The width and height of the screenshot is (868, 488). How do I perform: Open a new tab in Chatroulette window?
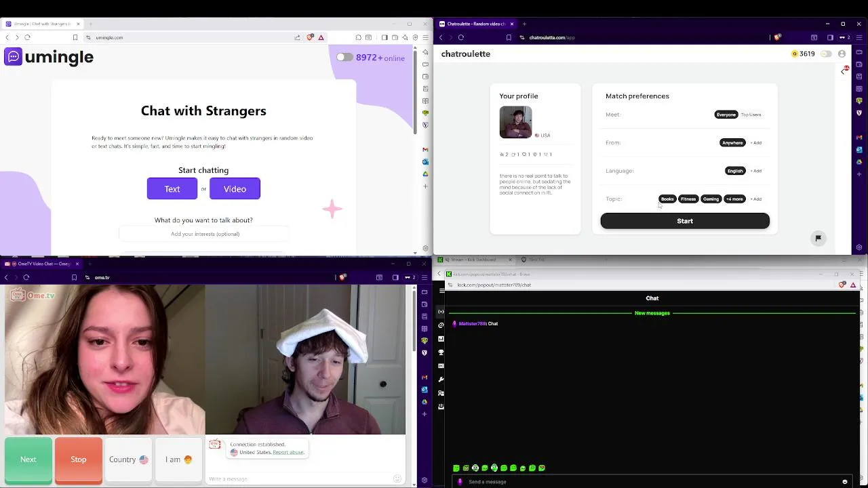524,24
